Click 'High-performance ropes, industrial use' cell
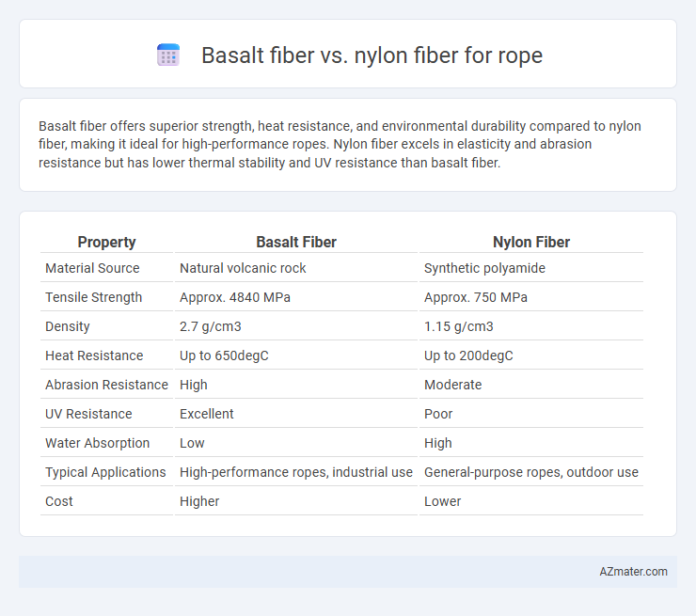This screenshot has height=616, width=696. [x=296, y=472]
